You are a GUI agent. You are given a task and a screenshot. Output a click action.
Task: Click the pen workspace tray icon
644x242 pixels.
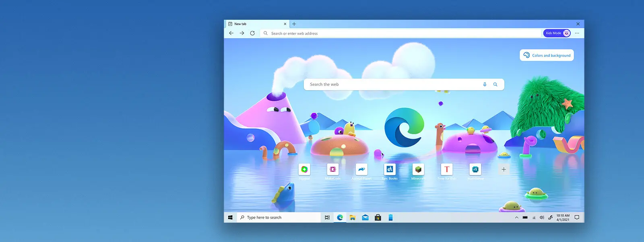550,217
